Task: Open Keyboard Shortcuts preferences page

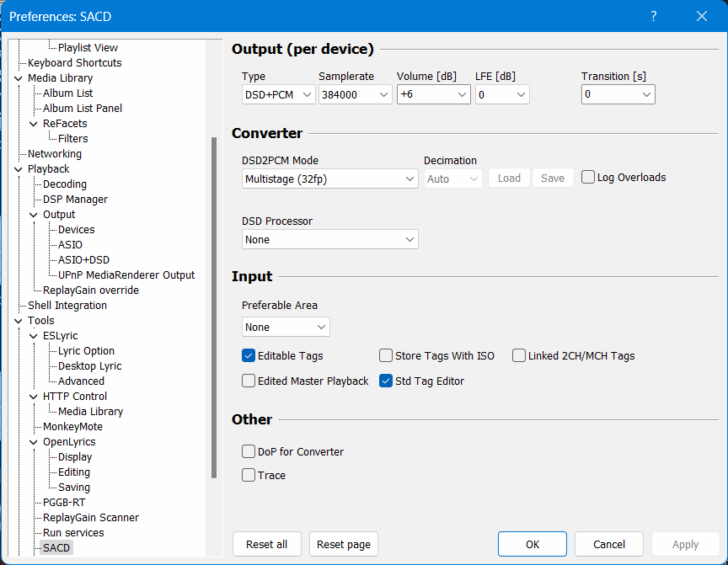Action: point(75,62)
